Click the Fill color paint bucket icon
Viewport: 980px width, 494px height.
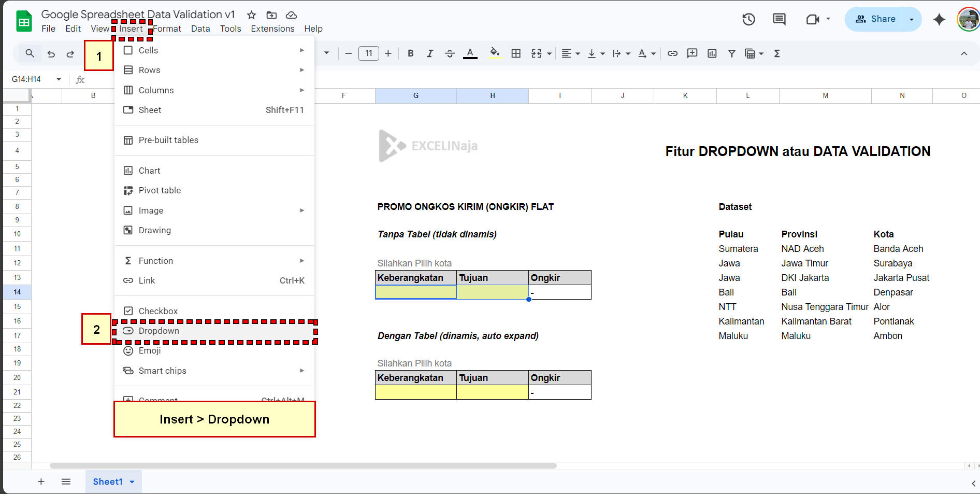tap(495, 53)
